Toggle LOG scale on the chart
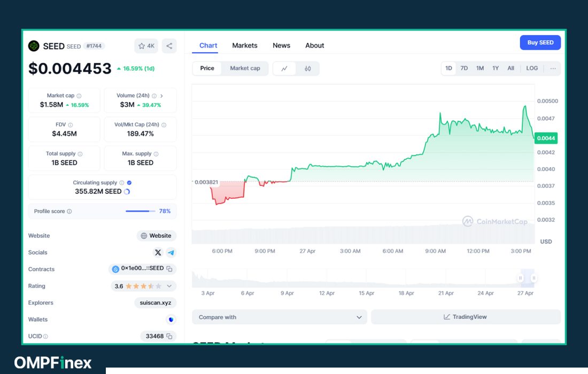 coord(532,68)
